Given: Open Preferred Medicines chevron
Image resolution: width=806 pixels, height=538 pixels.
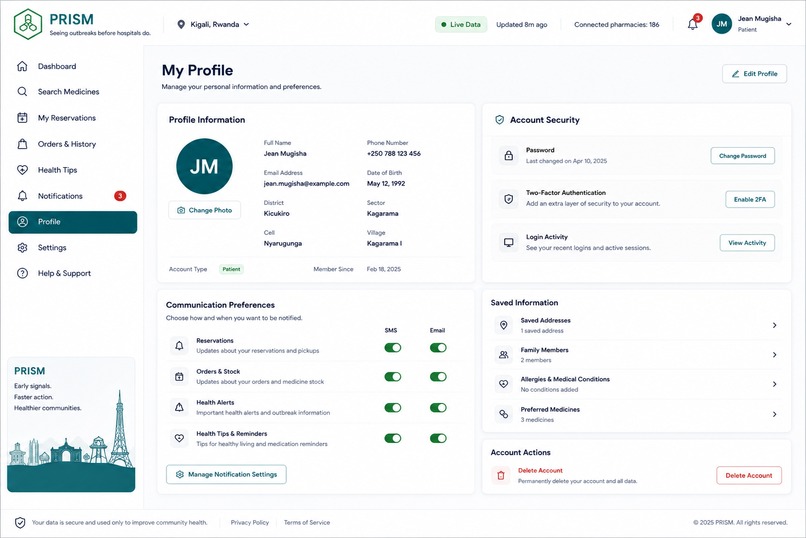Looking at the screenshot, I should tap(774, 414).
